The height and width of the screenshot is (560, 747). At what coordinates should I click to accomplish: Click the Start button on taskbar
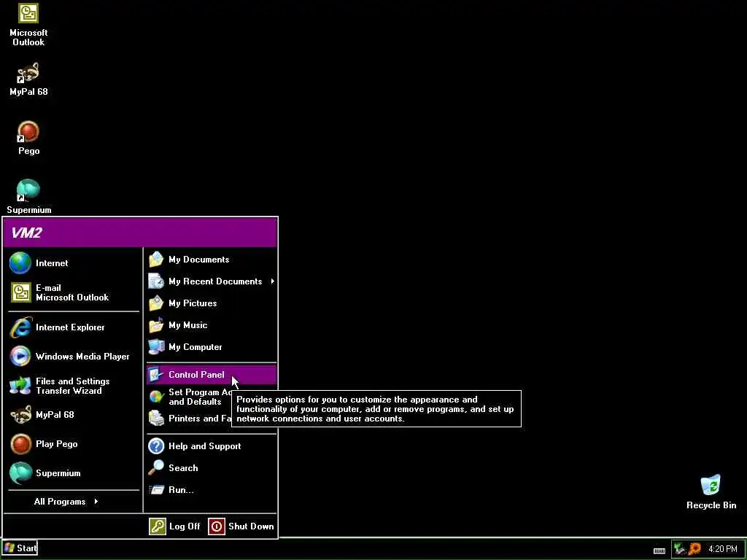pos(20,548)
